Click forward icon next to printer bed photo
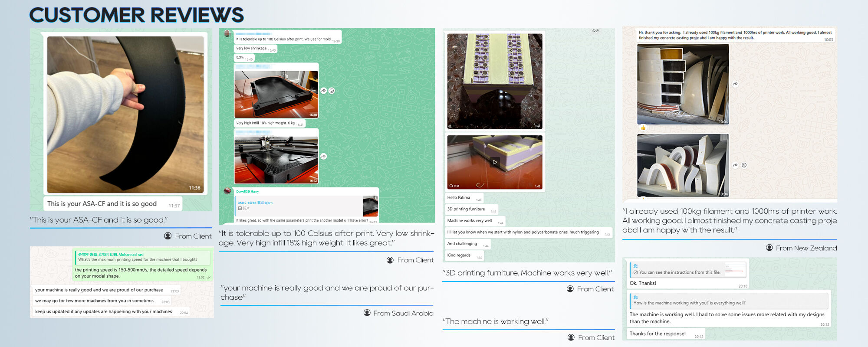The height and width of the screenshot is (347, 868). point(323,156)
